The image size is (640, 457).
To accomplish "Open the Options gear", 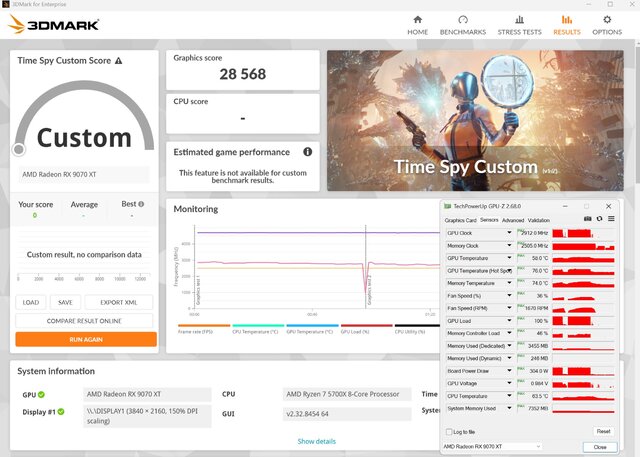I will (x=606, y=24).
